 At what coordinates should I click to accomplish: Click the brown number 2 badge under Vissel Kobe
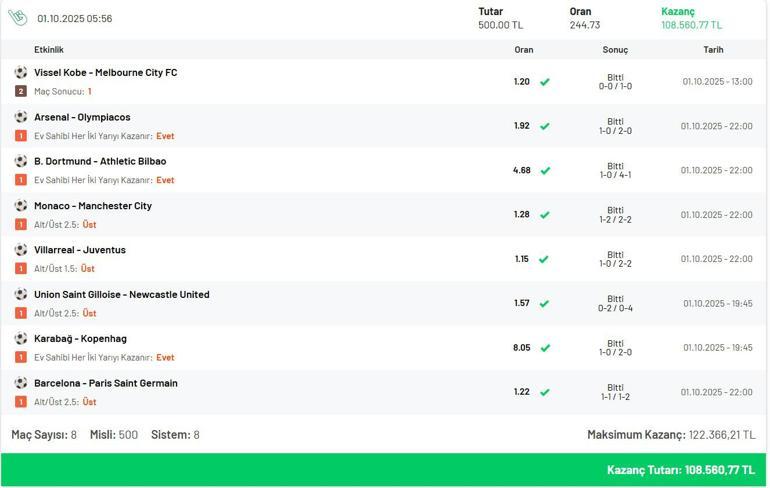(x=21, y=91)
